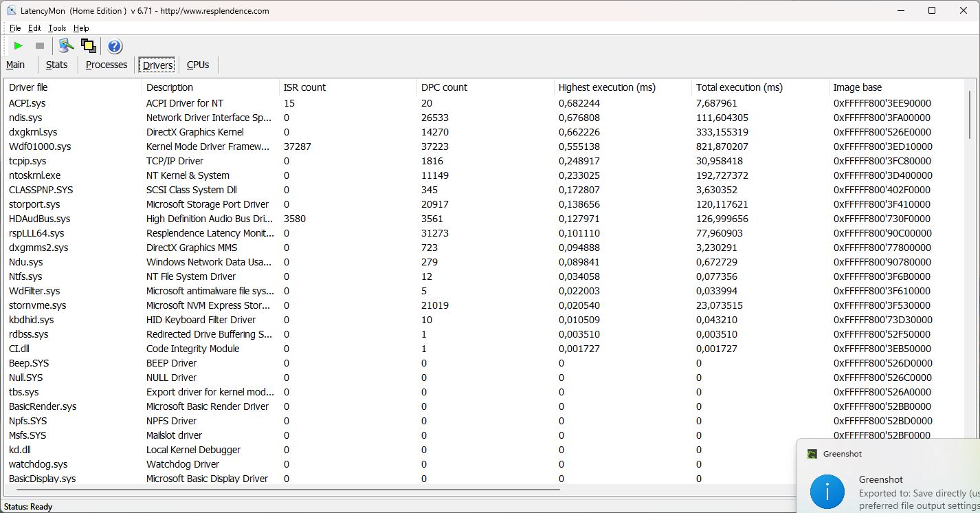Select the HDAudBus.sys driver row
Viewport: 980px width, 513px height.
point(485,219)
